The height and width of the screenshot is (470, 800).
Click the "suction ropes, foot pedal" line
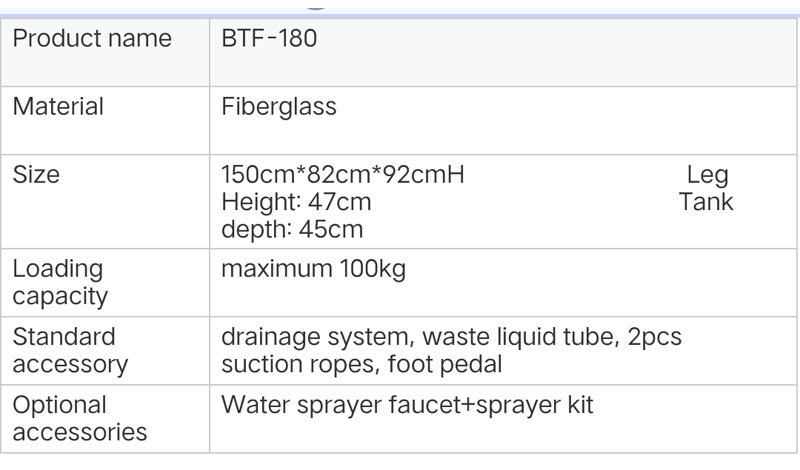361,364
